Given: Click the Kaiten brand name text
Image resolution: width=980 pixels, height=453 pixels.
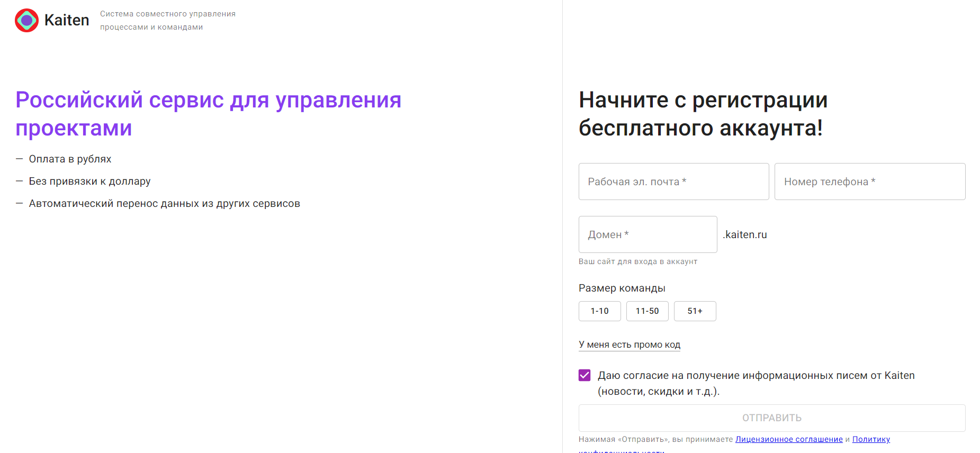Looking at the screenshot, I should [x=67, y=20].
